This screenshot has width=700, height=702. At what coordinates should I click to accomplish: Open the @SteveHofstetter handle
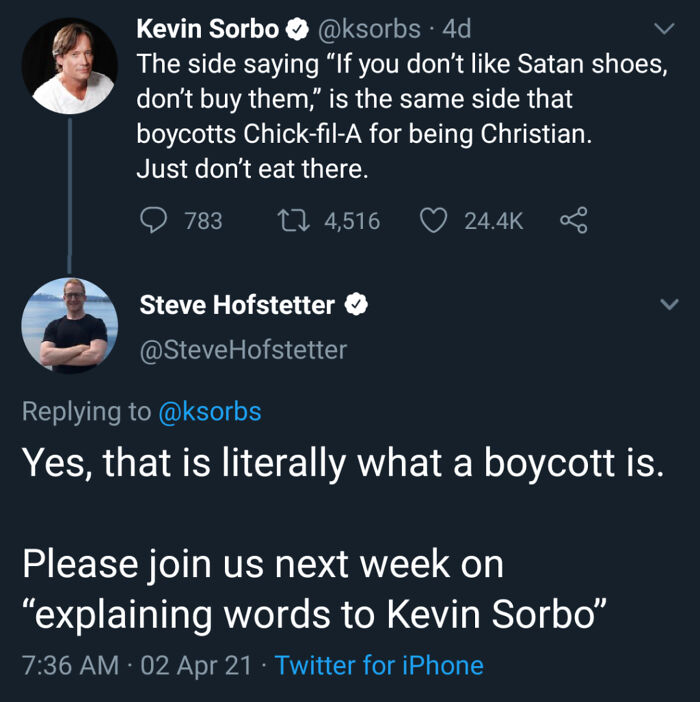[243, 350]
